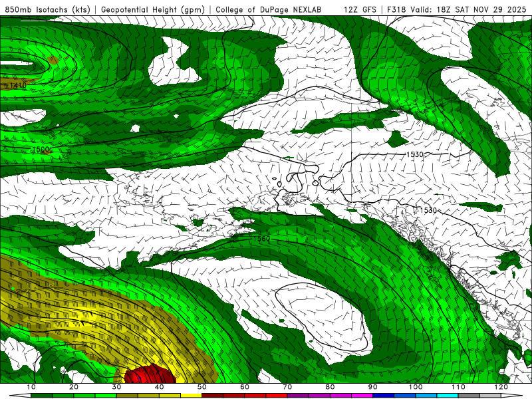Click the 50 knot legend tick label
The width and height of the screenshot is (532, 399).
pos(202,387)
